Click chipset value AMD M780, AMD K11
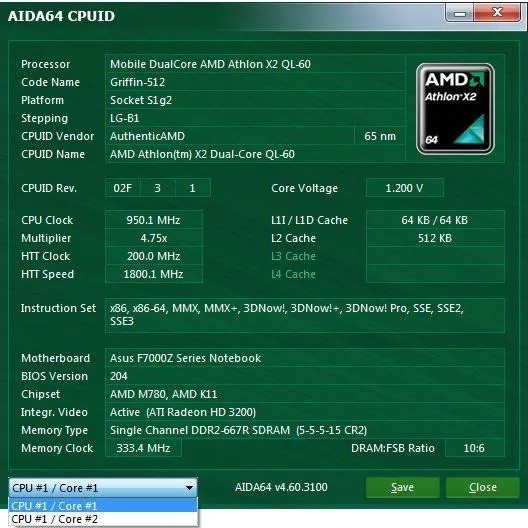The width and height of the screenshot is (528, 528). click(x=305, y=394)
